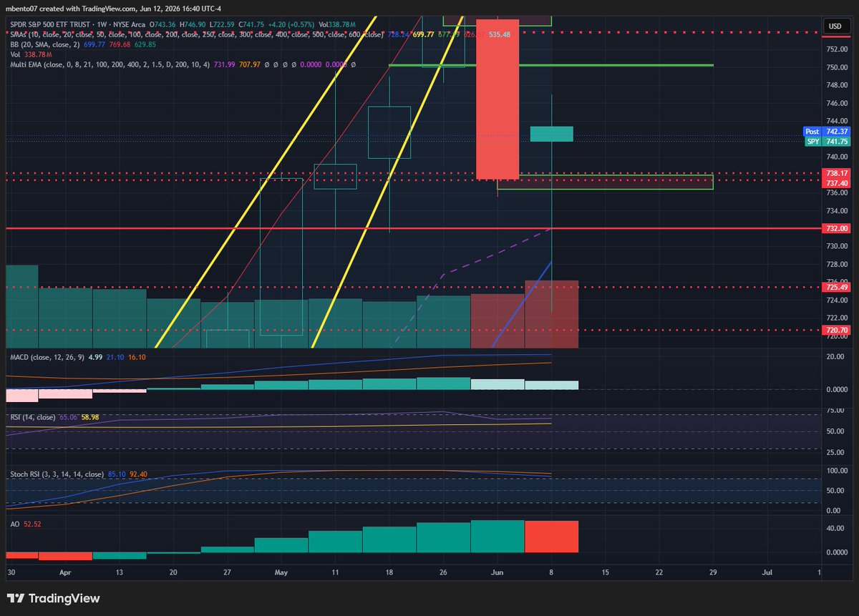Viewport: 859px width, 616px height.
Task: Click the Post 742.37 price label
Action: (826, 132)
